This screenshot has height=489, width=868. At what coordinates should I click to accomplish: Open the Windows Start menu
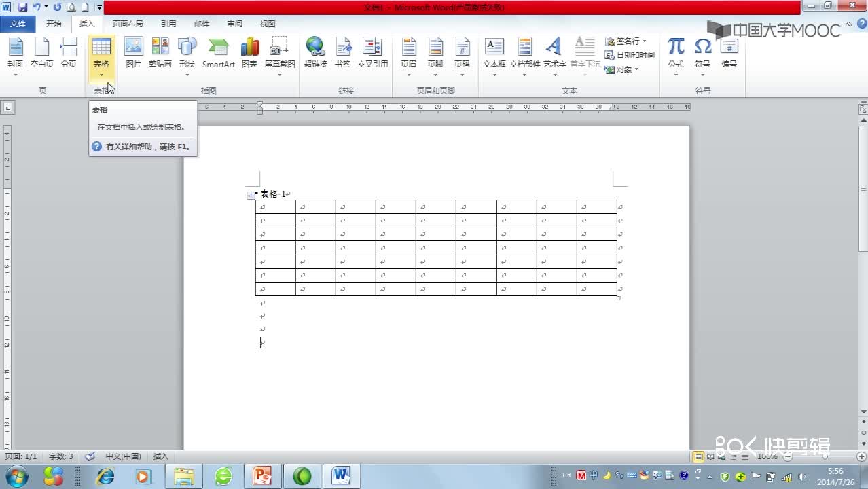16,476
